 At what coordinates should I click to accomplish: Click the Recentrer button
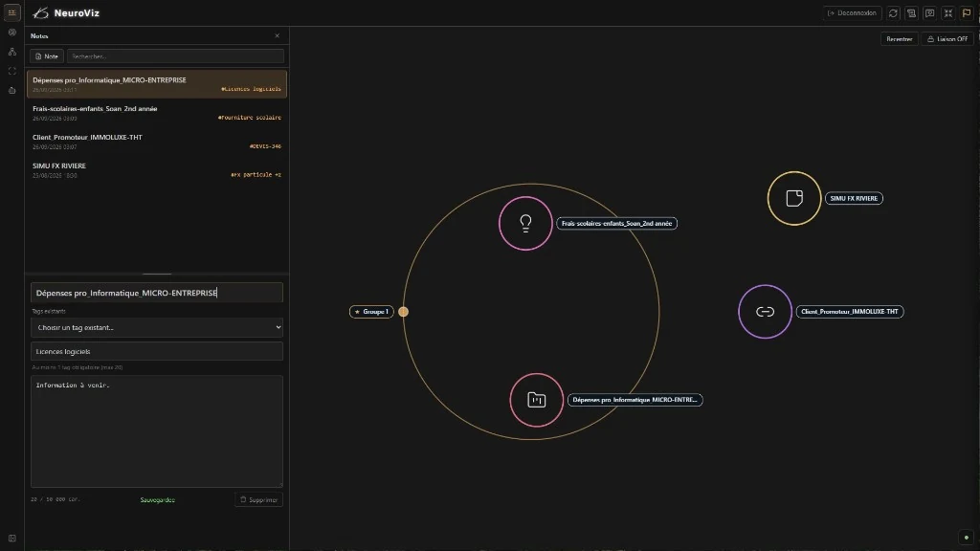pos(900,38)
